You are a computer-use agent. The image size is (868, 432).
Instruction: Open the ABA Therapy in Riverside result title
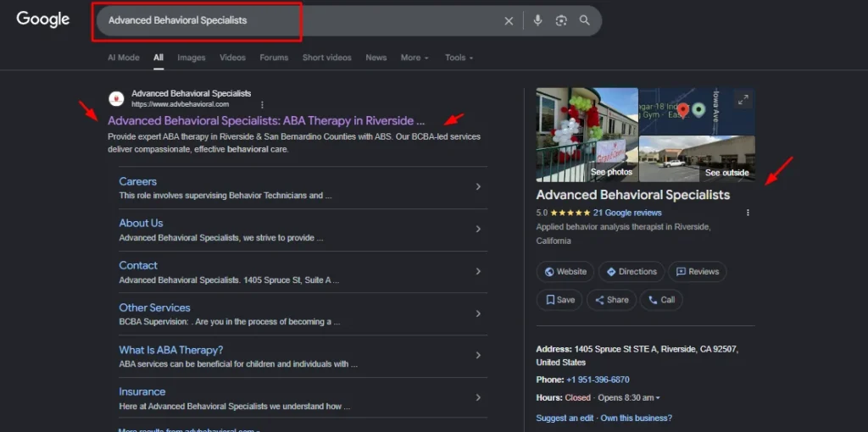pos(266,120)
